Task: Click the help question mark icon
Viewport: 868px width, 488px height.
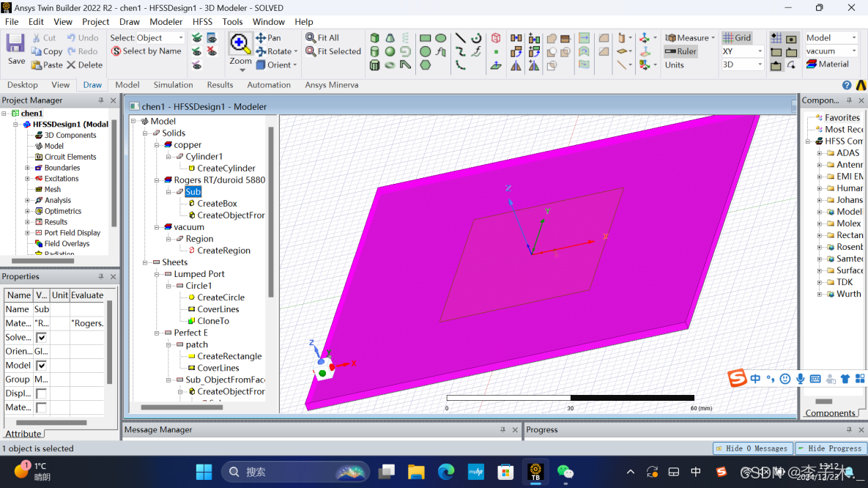Action: [x=847, y=85]
